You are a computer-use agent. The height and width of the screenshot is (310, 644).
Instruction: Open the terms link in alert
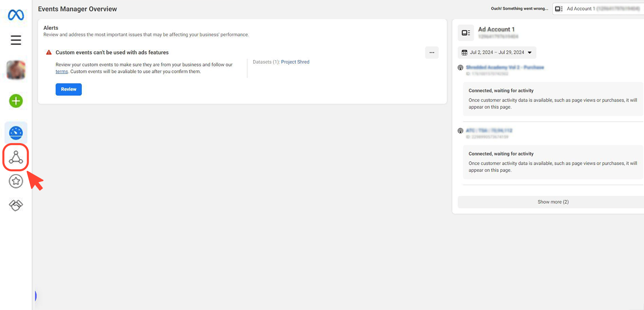(62, 72)
